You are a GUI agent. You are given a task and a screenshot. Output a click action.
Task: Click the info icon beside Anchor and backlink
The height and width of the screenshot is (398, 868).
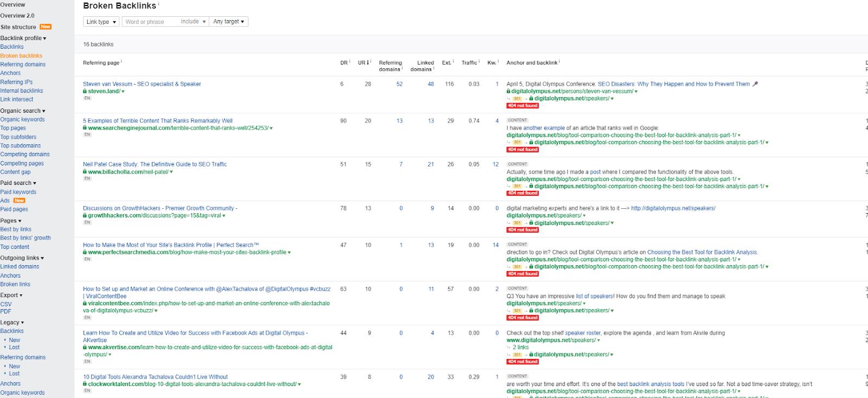click(x=559, y=61)
